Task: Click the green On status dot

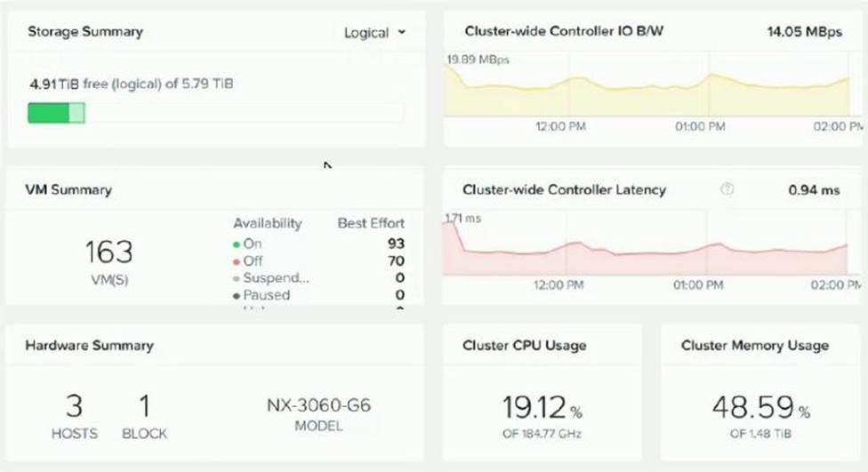Action: tap(237, 244)
